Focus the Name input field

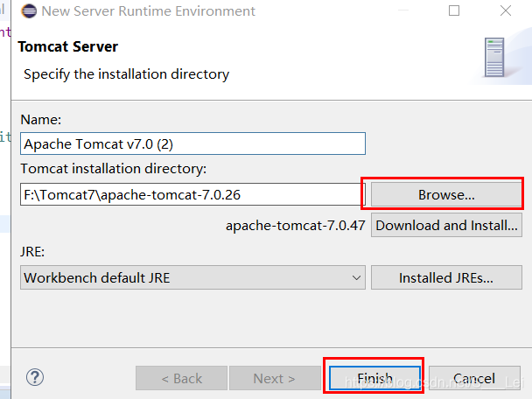coord(192,143)
